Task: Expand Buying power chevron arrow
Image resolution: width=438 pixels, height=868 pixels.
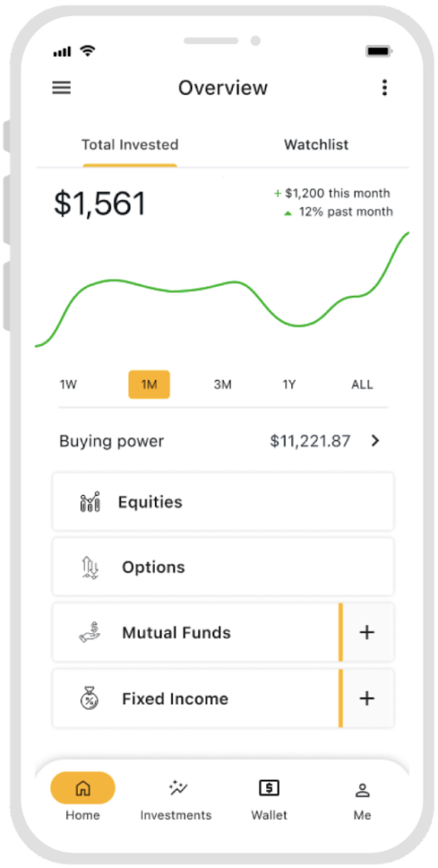Action: click(x=376, y=441)
